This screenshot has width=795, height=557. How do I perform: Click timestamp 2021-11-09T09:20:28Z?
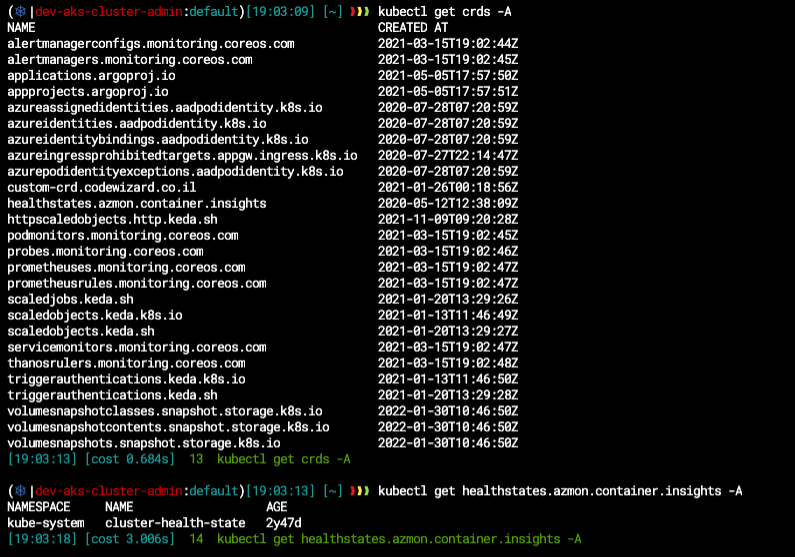click(x=448, y=219)
